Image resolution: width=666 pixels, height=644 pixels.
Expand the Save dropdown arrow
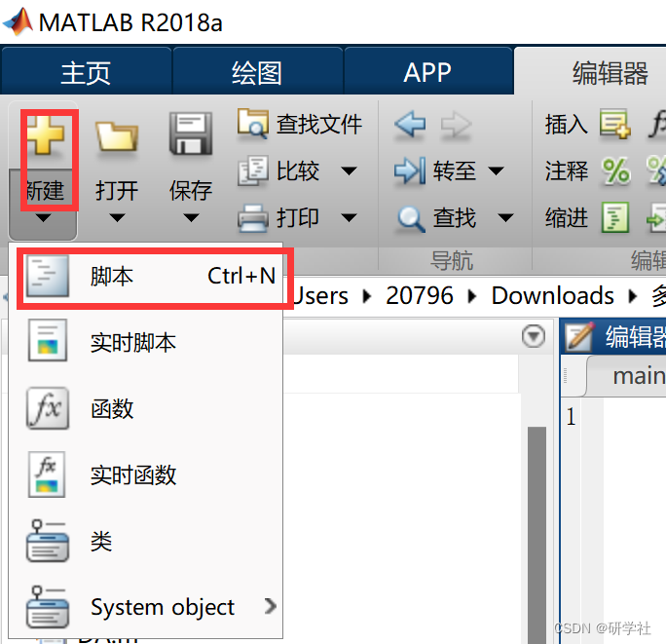pos(191,218)
